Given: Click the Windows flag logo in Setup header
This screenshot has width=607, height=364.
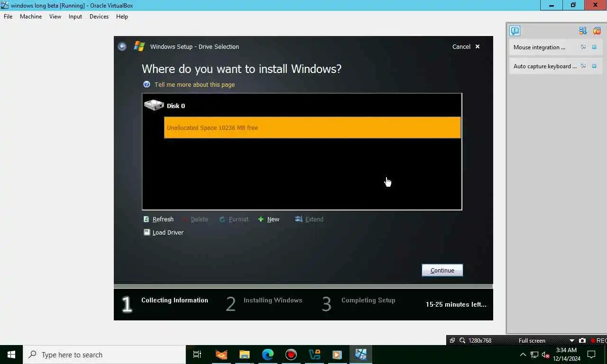Looking at the screenshot, I should [139, 46].
